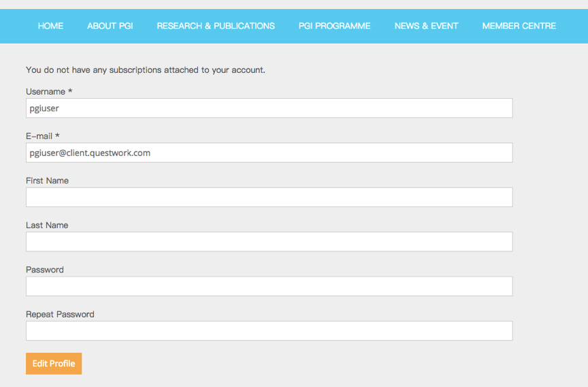Image resolution: width=588 pixels, height=387 pixels.
Task: Open the MEMBER CENTRE menu item
Action: pyautogui.click(x=519, y=26)
